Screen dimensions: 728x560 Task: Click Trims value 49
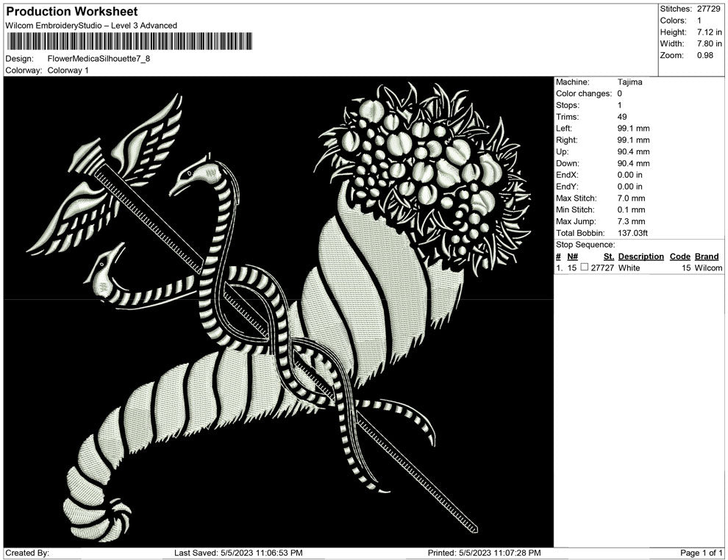pyautogui.click(x=622, y=116)
